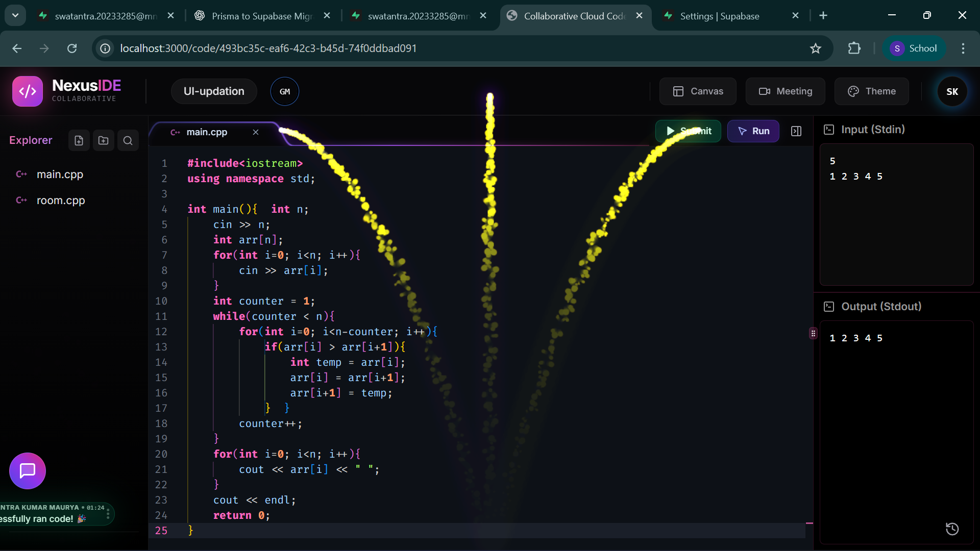Screen dimensions: 980x551
Task: Click the history icon in Output panel
Action: pos(952,529)
